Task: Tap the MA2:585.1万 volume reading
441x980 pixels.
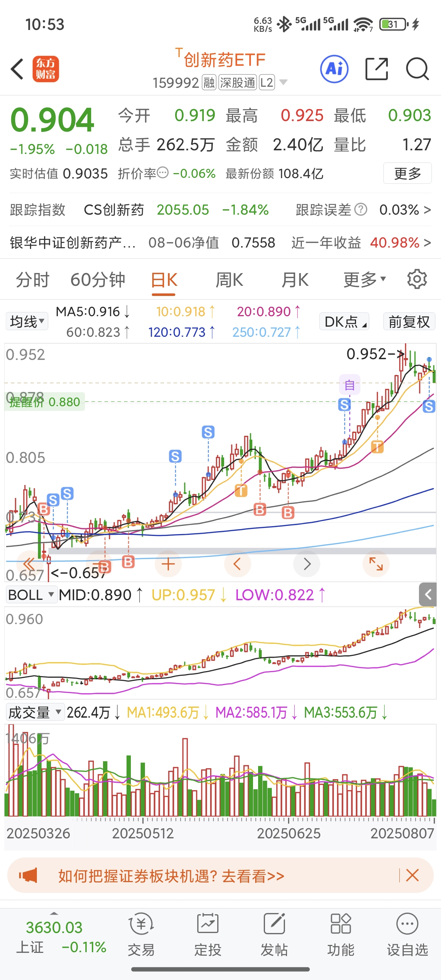Action: click(256, 712)
